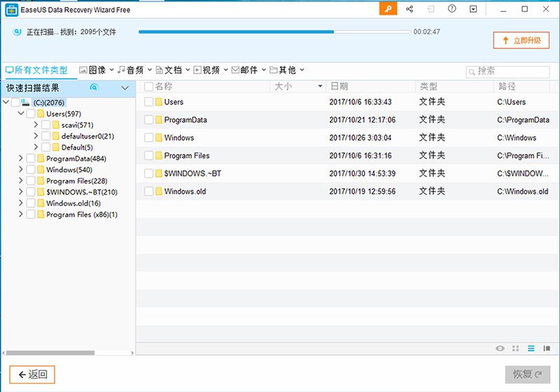560x392 pixels.
Task: Sort by the 类型 column header
Action: (454, 86)
